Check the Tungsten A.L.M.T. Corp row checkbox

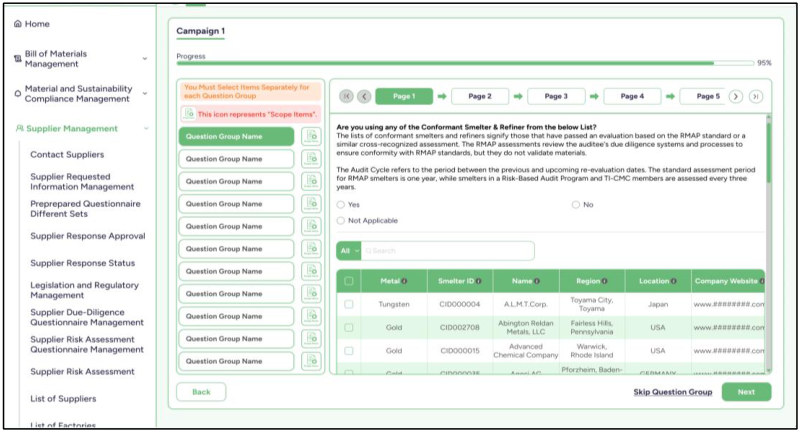click(x=349, y=304)
